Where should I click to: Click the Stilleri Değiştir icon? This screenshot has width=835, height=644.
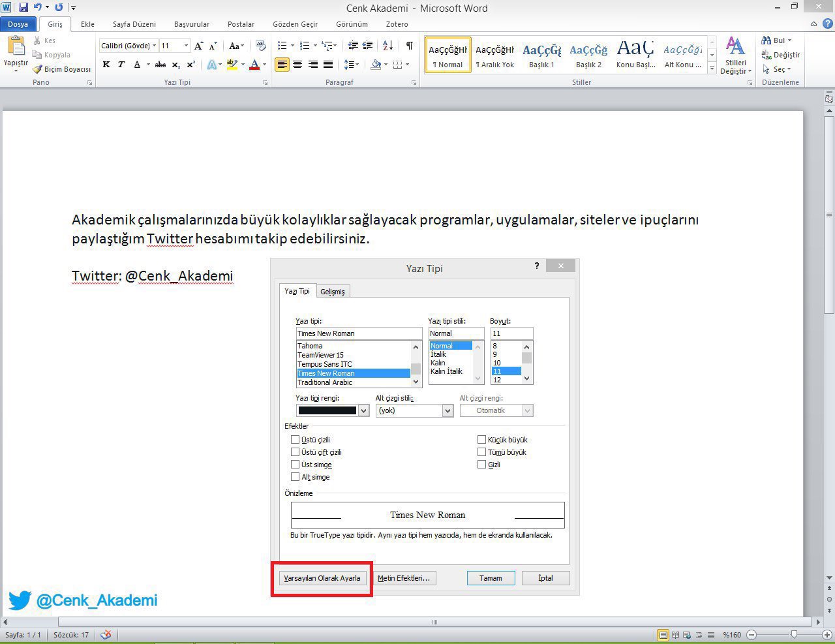coord(735,55)
